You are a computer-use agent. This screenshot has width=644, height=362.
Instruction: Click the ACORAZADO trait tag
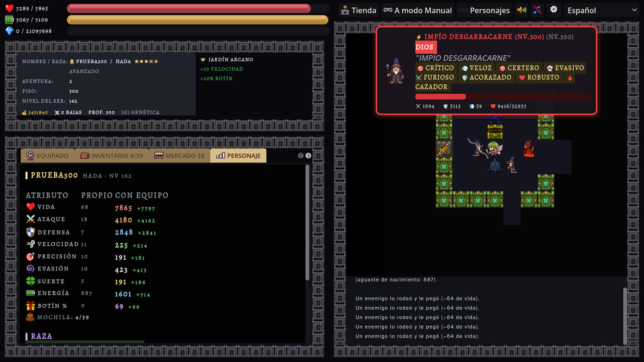coord(486,77)
